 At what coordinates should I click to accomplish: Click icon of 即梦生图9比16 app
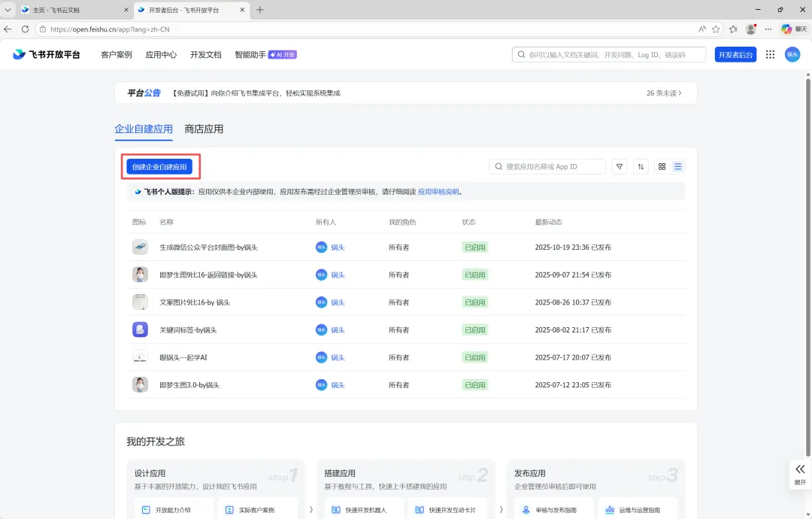tap(140, 275)
